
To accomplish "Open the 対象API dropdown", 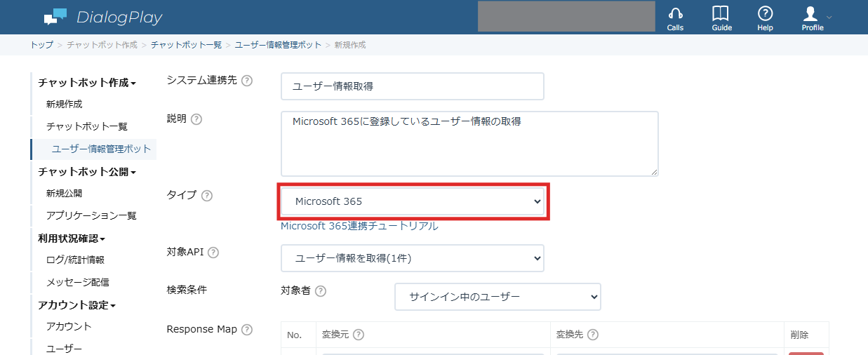I will 413,258.
